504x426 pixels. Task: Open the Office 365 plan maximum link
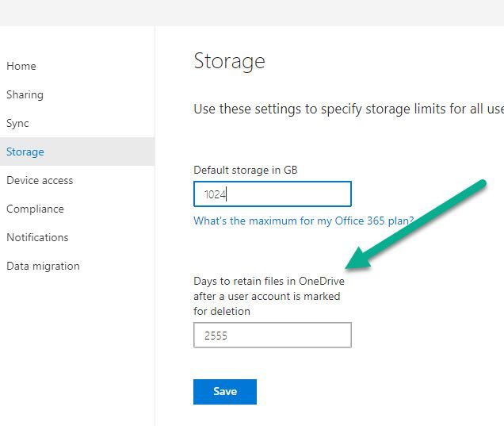point(304,221)
